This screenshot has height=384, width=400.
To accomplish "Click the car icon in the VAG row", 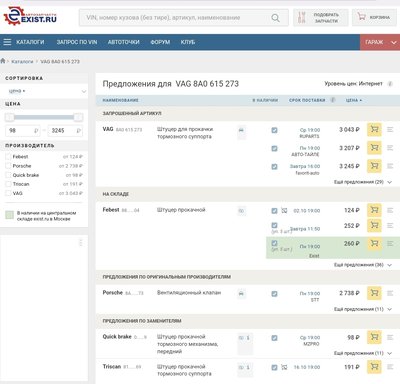I will [x=241, y=130].
